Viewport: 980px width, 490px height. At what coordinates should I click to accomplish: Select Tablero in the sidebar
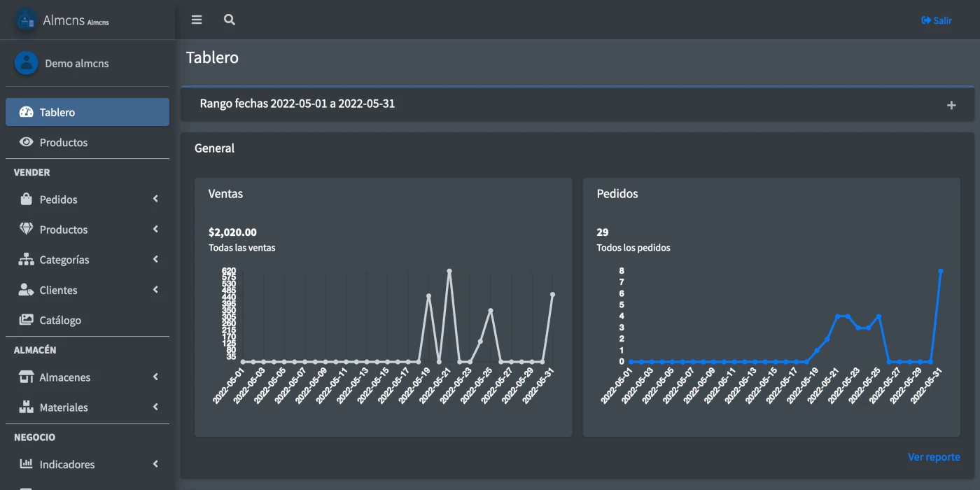click(x=87, y=112)
